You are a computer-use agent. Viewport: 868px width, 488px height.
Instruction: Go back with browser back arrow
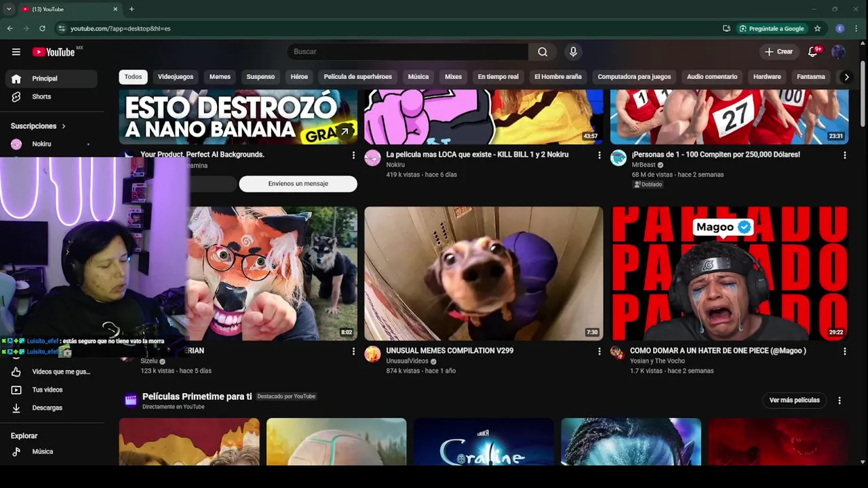(x=9, y=28)
